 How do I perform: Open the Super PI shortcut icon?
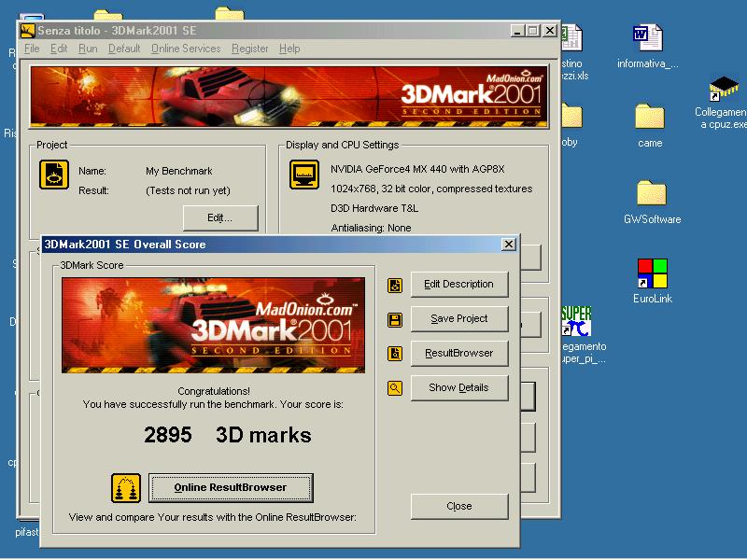point(576,321)
